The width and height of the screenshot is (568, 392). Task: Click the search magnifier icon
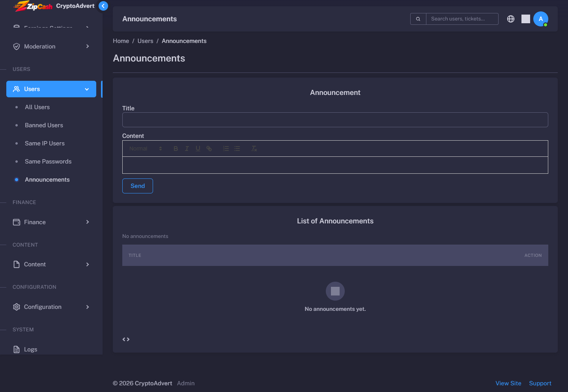(x=418, y=19)
